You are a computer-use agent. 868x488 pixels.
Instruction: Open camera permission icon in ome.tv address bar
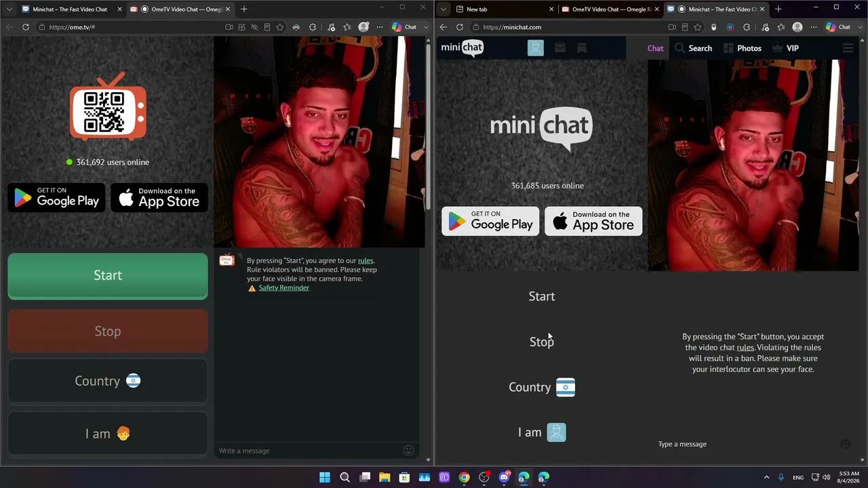[x=229, y=27]
